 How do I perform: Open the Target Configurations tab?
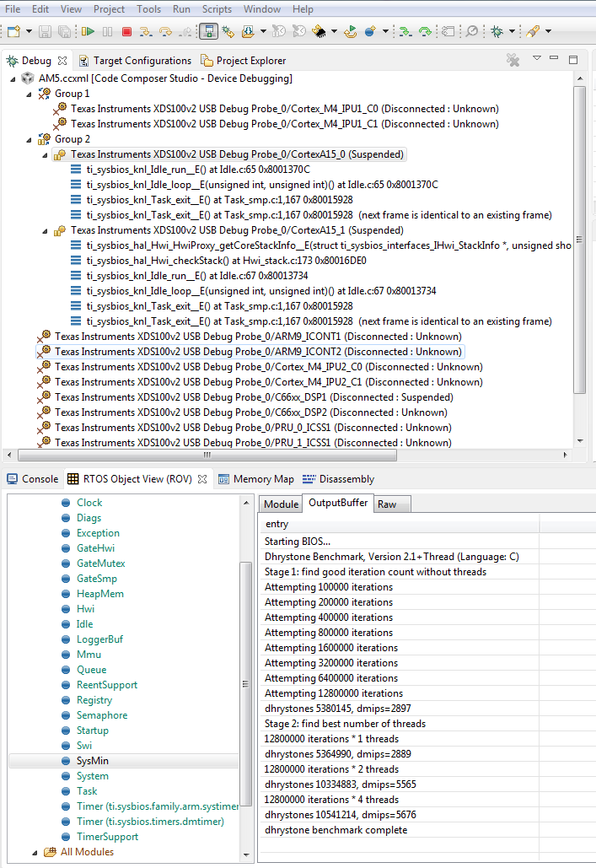142,61
